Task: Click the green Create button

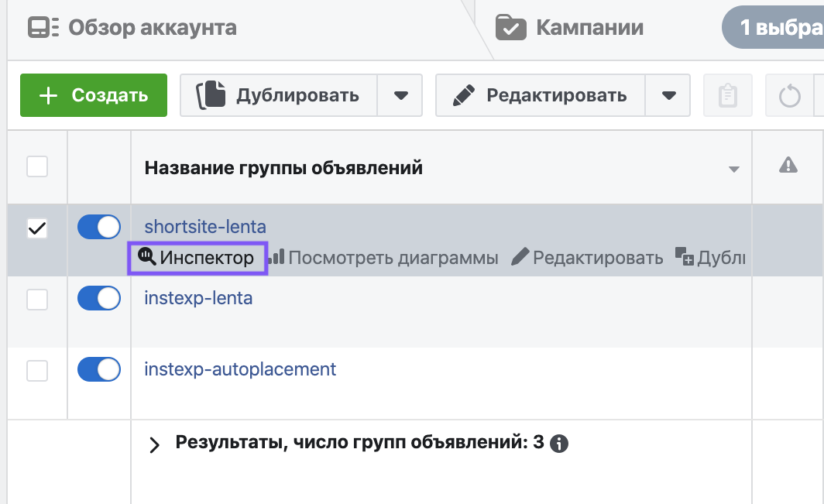Action: [x=94, y=96]
